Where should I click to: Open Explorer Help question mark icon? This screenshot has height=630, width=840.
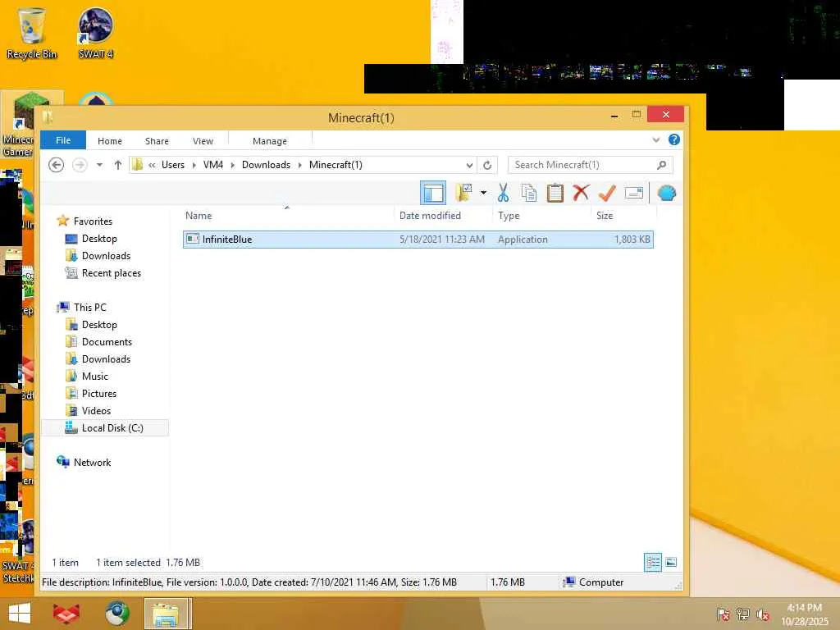(674, 139)
